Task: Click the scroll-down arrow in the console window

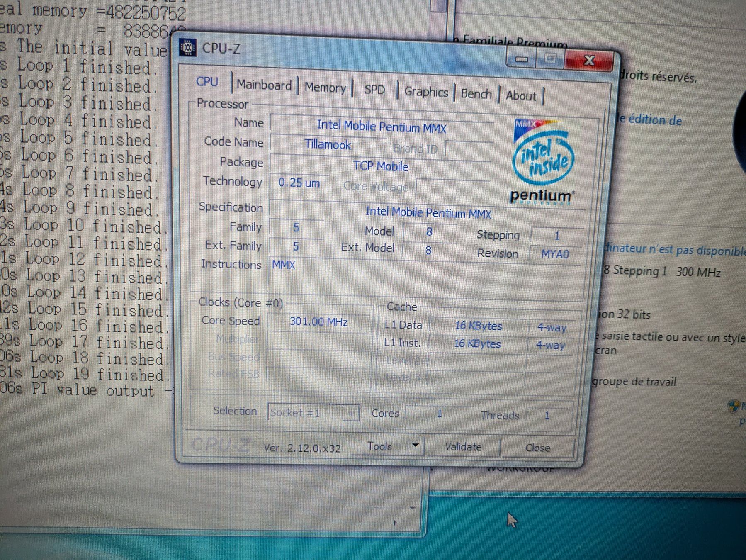Action: pyautogui.click(x=413, y=507)
